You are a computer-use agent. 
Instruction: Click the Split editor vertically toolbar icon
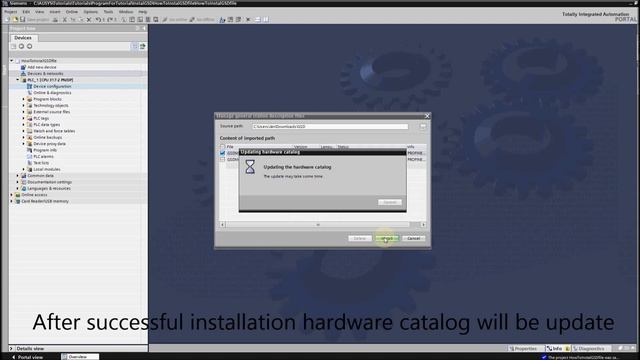click(266, 20)
